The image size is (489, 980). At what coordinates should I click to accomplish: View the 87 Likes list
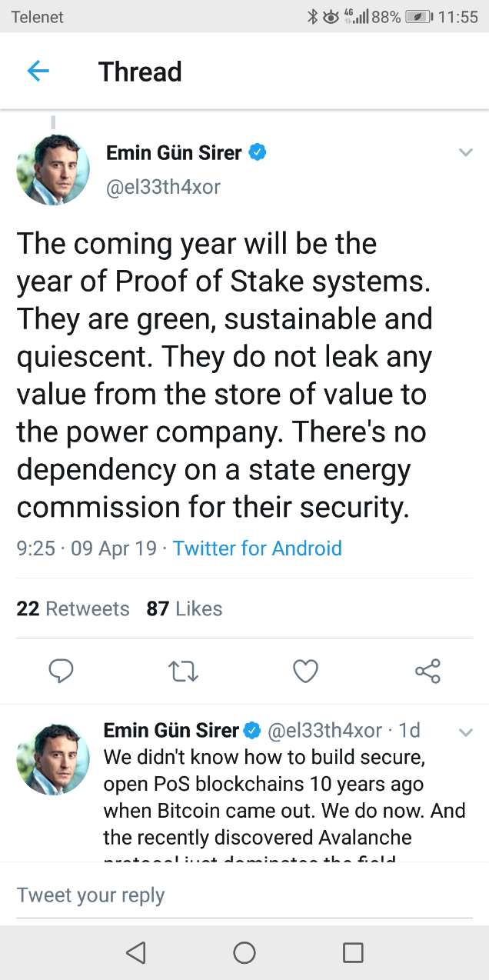pyautogui.click(x=185, y=608)
